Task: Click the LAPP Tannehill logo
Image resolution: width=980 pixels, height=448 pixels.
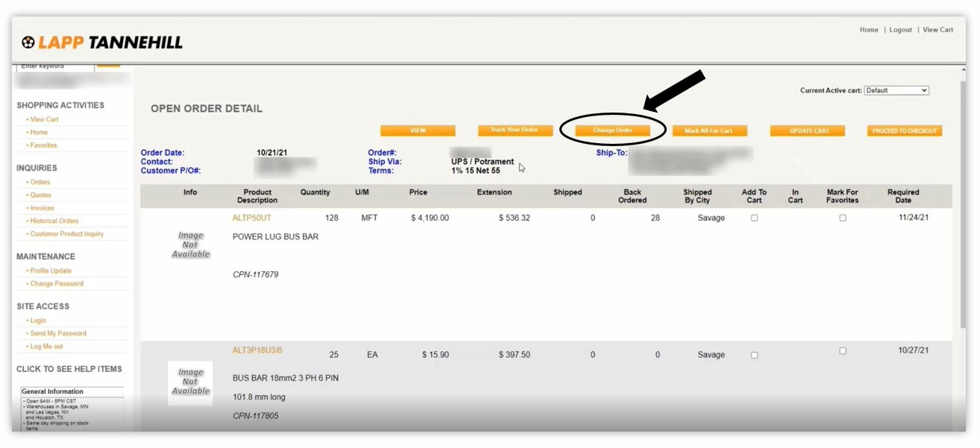Action: pyautogui.click(x=101, y=42)
